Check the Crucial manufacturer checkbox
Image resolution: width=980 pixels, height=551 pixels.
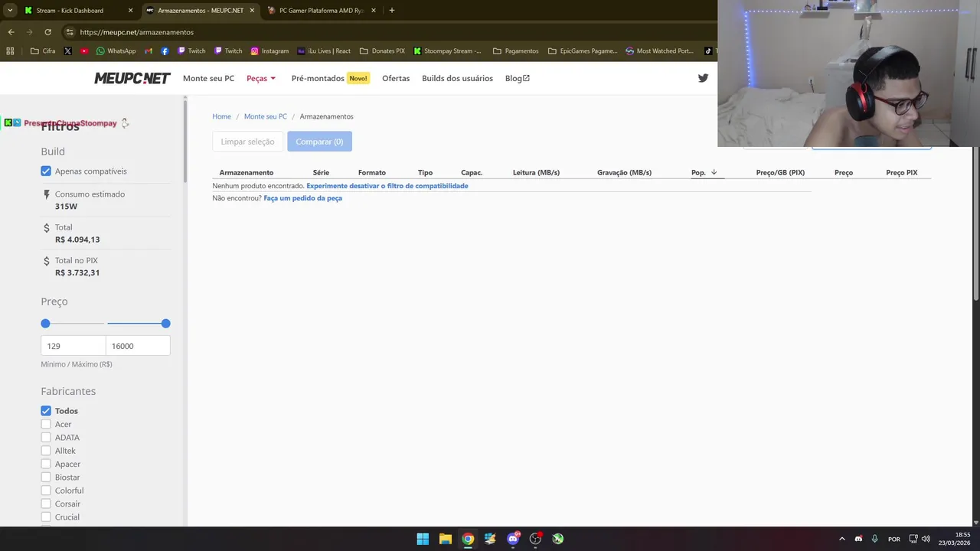[x=46, y=517]
